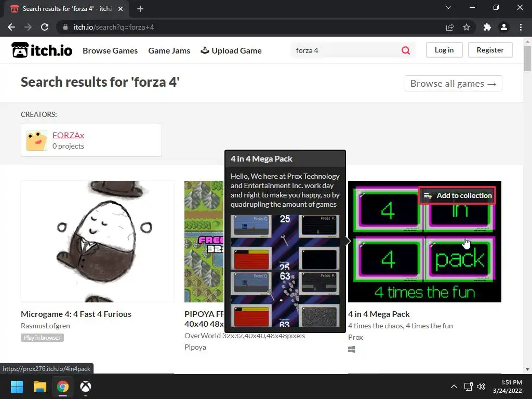Open Microgame 4: 4 Fast 4 Furious title
Screen dimensions: 532x399
point(76,314)
